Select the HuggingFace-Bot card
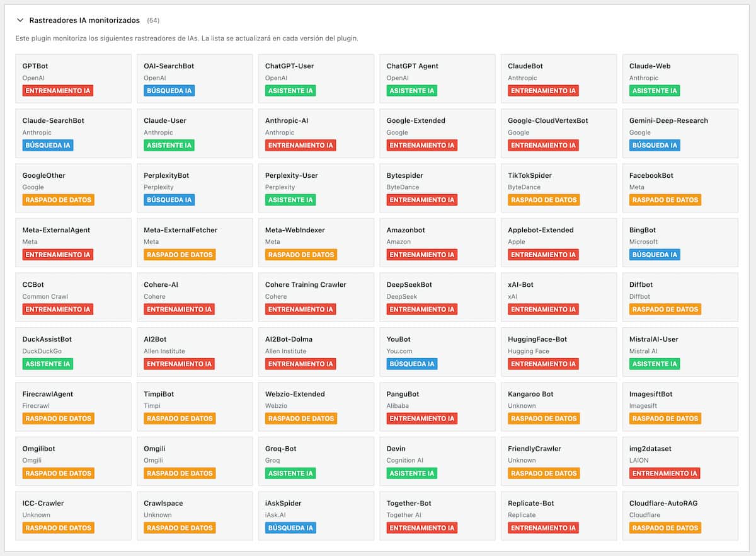756x556 pixels. coord(558,352)
